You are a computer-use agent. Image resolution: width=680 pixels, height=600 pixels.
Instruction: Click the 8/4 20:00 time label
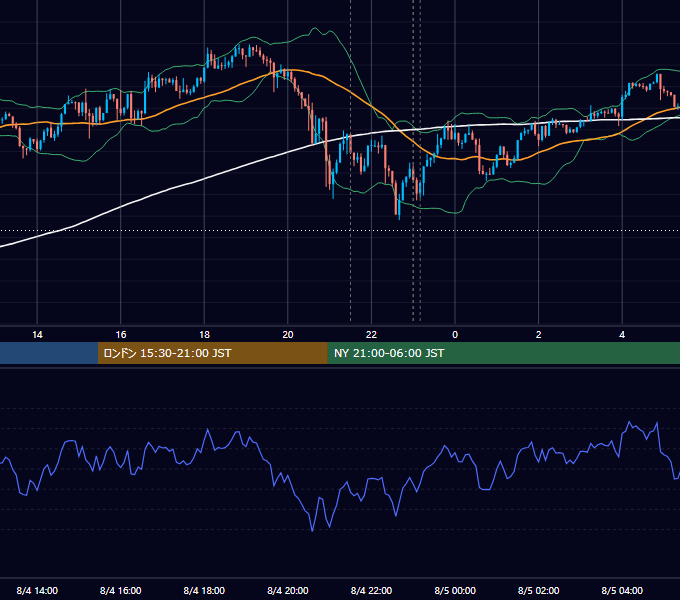point(288,590)
